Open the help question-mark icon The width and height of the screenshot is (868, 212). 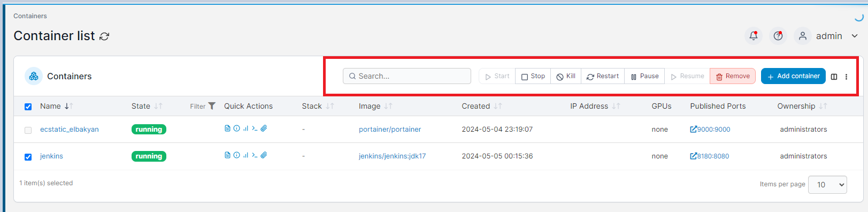pos(778,36)
